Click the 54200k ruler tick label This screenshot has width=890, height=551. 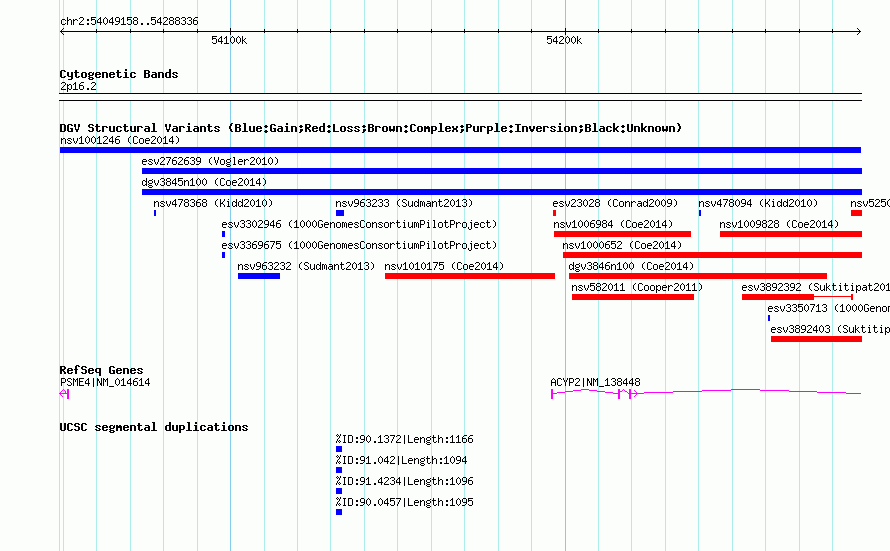[x=564, y=40]
